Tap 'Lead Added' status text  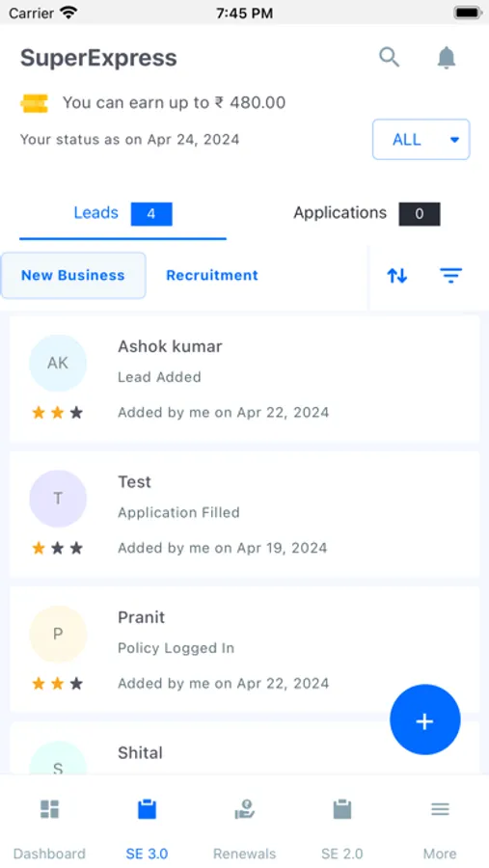tap(159, 377)
